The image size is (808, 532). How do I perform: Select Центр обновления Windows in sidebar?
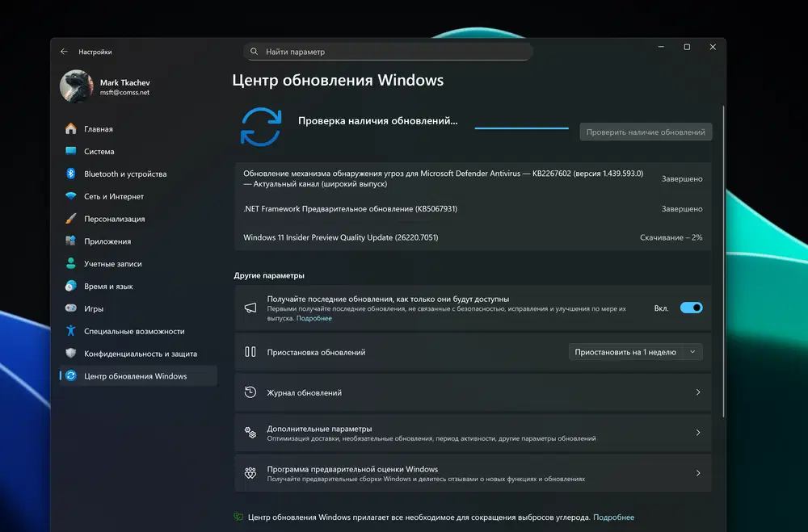[x=137, y=375]
